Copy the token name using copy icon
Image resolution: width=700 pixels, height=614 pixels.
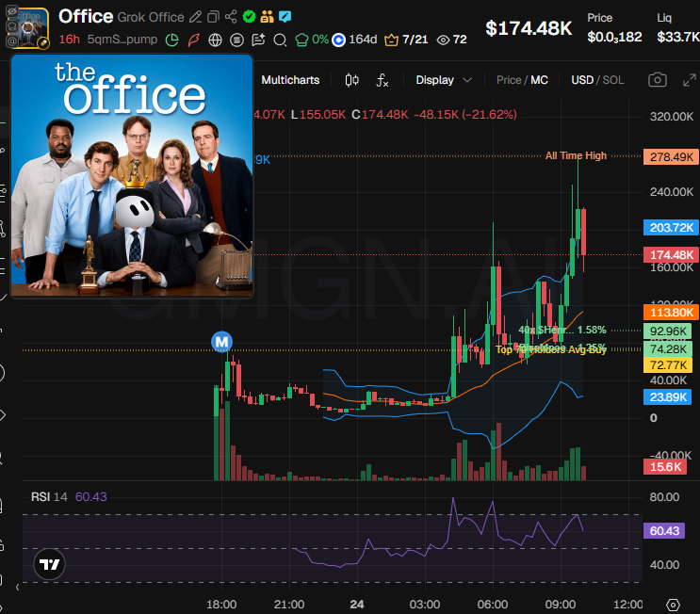pos(214,17)
